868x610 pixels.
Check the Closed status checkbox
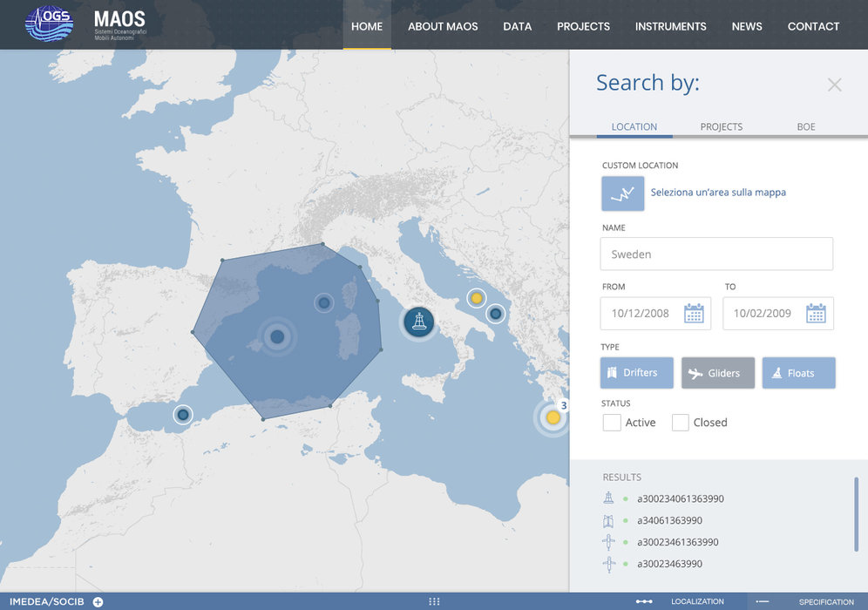(x=681, y=423)
